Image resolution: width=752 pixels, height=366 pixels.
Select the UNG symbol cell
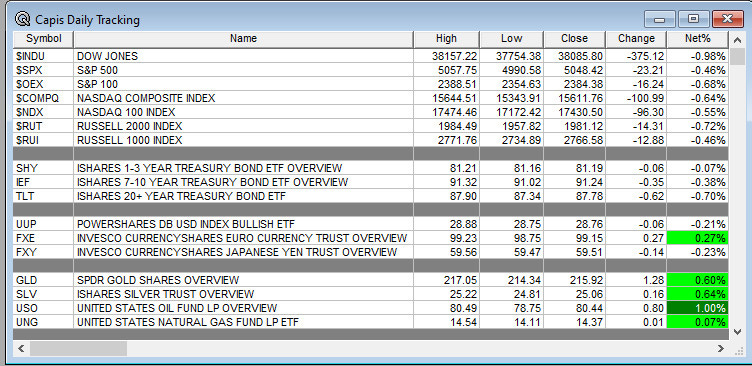44,321
